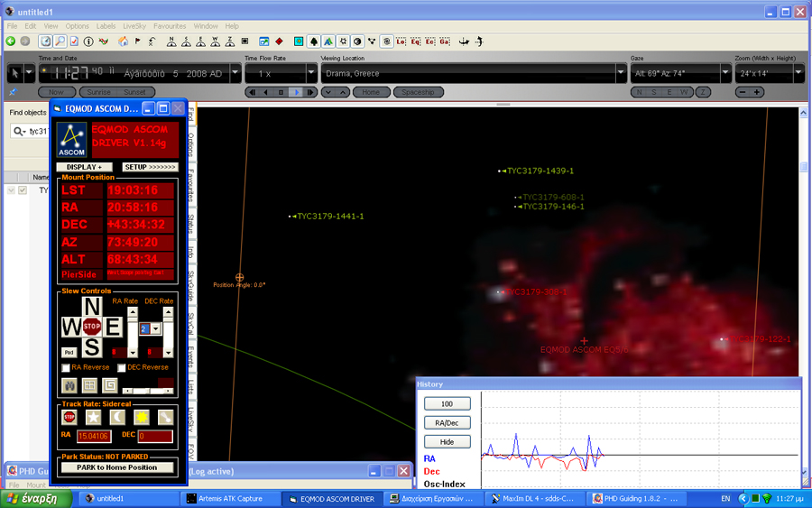Slew east with the E button

(x=113, y=327)
